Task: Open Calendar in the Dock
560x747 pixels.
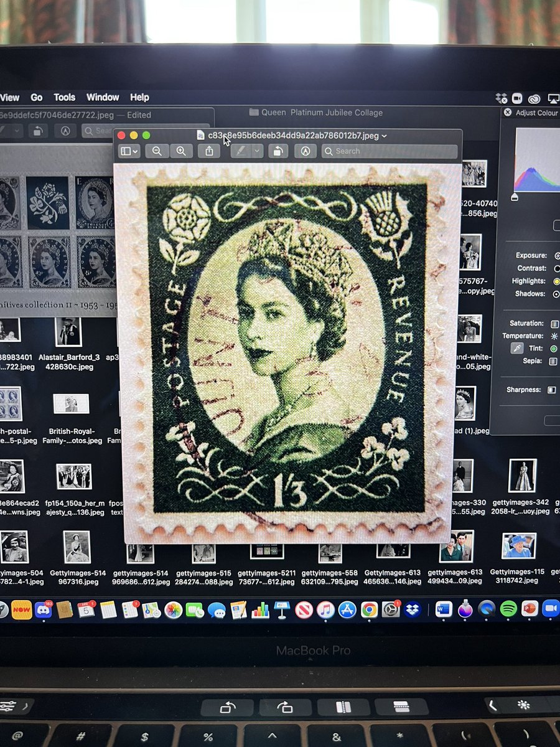Action: click(x=86, y=609)
